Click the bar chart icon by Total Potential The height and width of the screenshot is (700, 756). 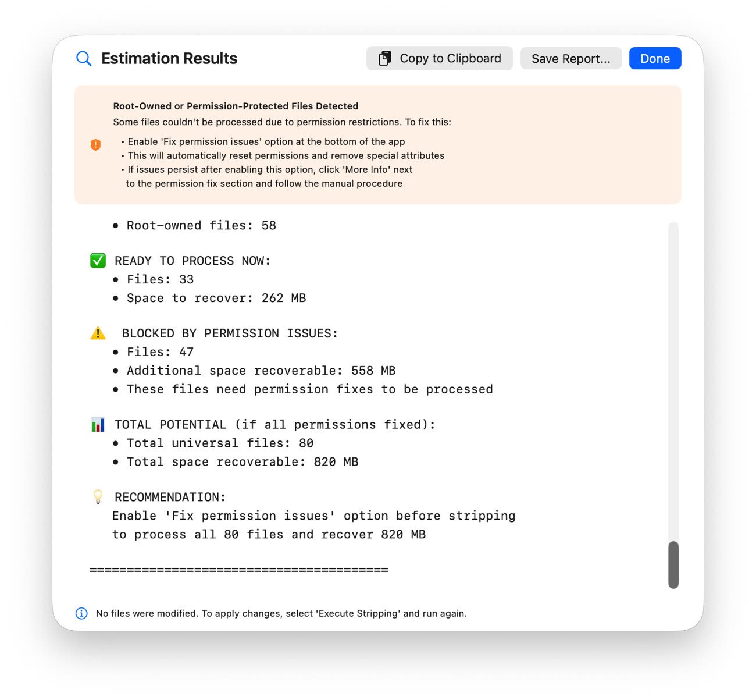[98, 425]
